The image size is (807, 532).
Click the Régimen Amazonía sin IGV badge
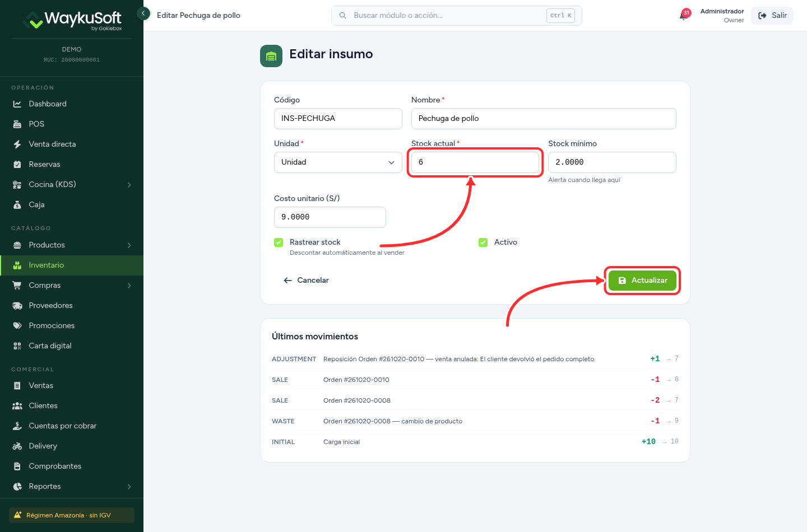pos(72,515)
